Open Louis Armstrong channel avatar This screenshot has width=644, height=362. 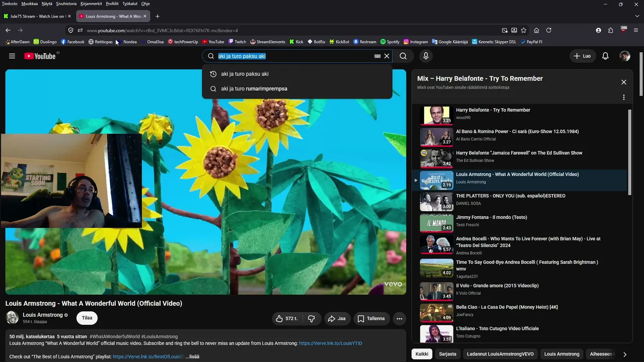12,317
